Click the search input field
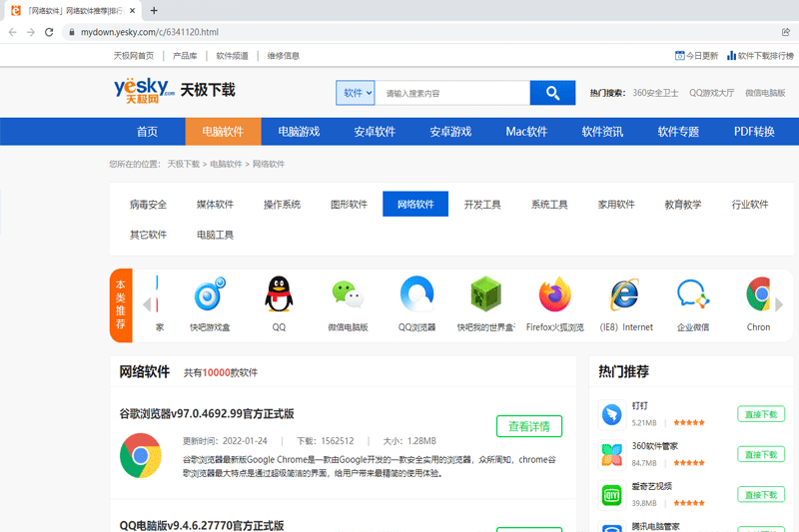The image size is (799, 532). tap(452, 93)
